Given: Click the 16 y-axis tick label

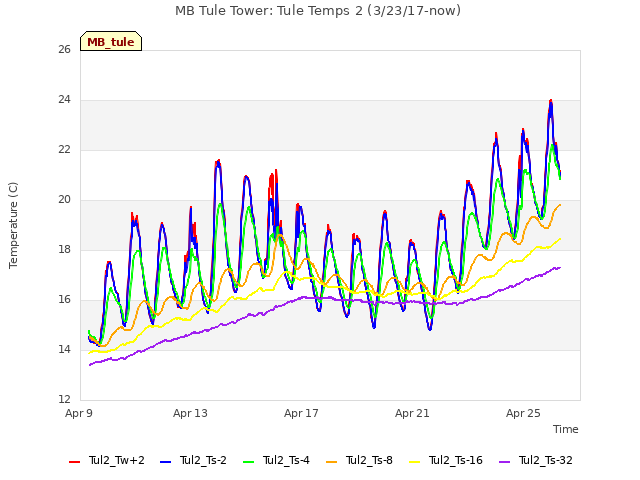Looking at the screenshot, I should (x=64, y=300).
